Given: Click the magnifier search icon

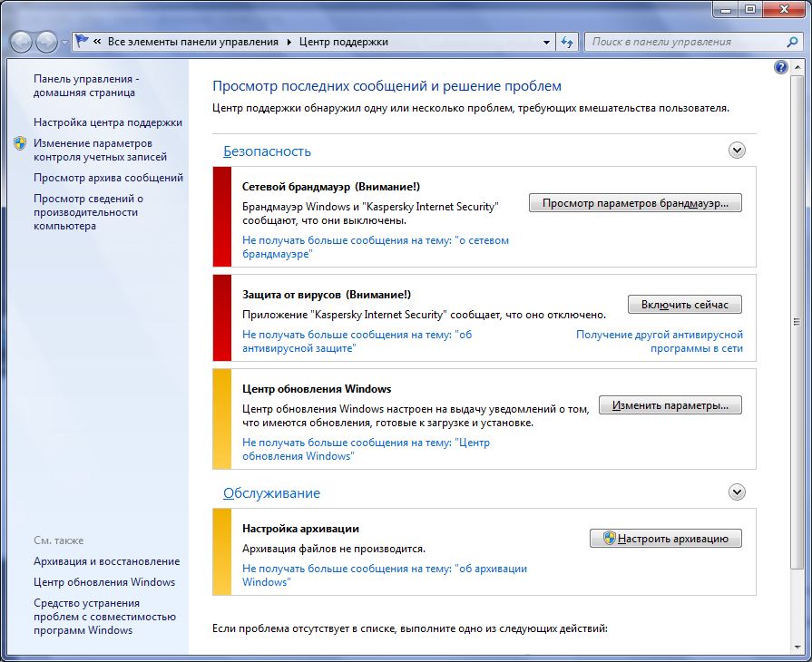Looking at the screenshot, I should [x=792, y=42].
